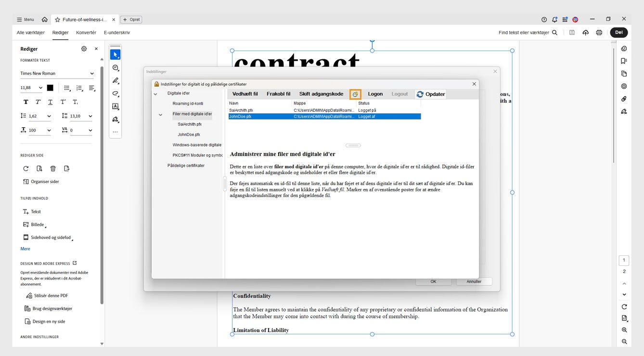
Task: Toggle underline text formatting
Action: (50, 102)
